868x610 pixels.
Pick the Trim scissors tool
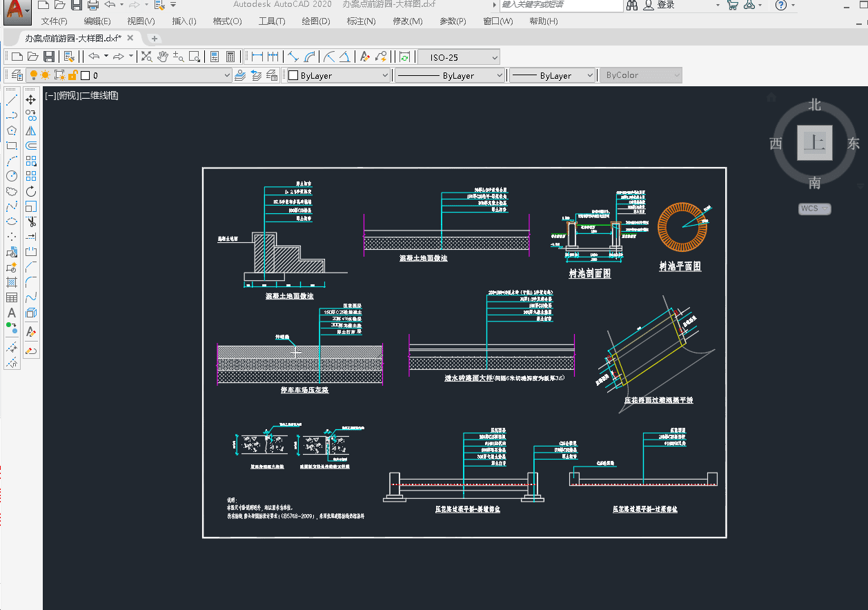click(x=31, y=222)
